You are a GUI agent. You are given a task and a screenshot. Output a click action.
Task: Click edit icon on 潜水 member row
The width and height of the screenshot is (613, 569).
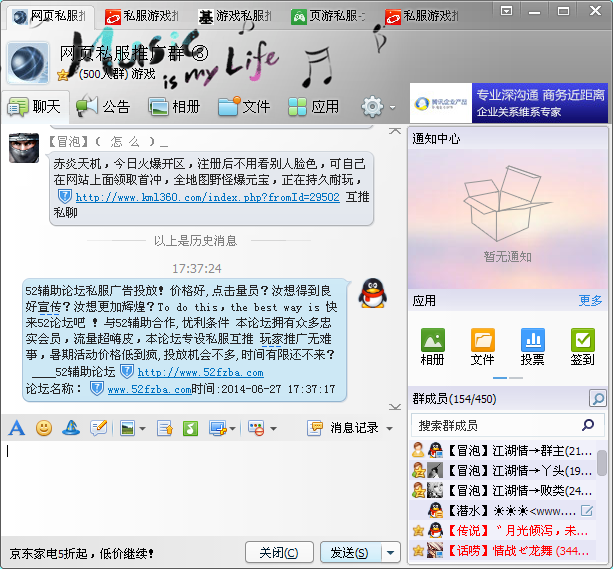pyautogui.click(x=587, y=510)
